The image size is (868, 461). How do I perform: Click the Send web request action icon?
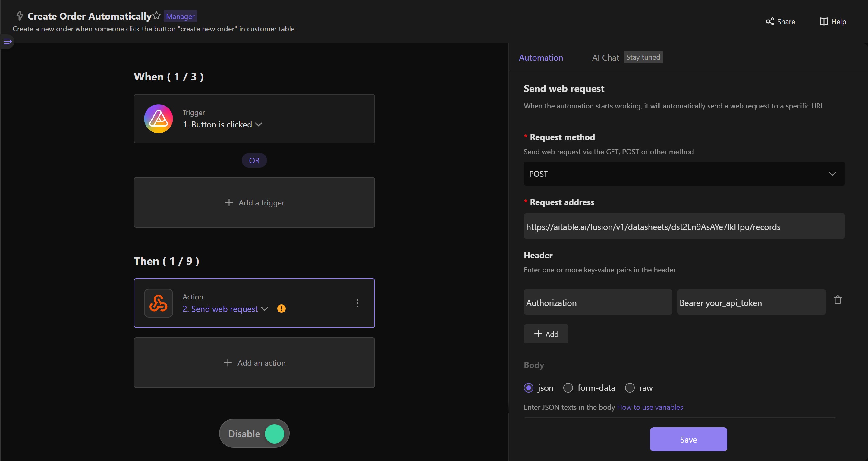point(159,303)
